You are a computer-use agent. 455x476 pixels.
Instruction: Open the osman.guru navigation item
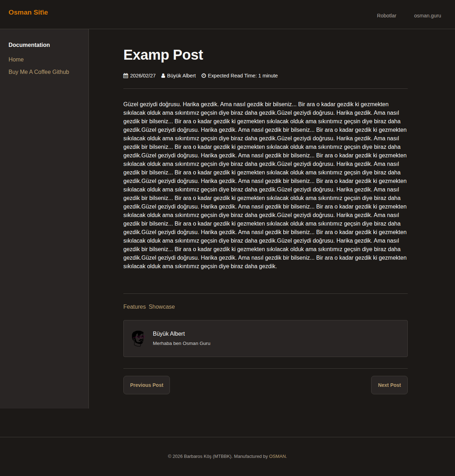tap(427, 16)
